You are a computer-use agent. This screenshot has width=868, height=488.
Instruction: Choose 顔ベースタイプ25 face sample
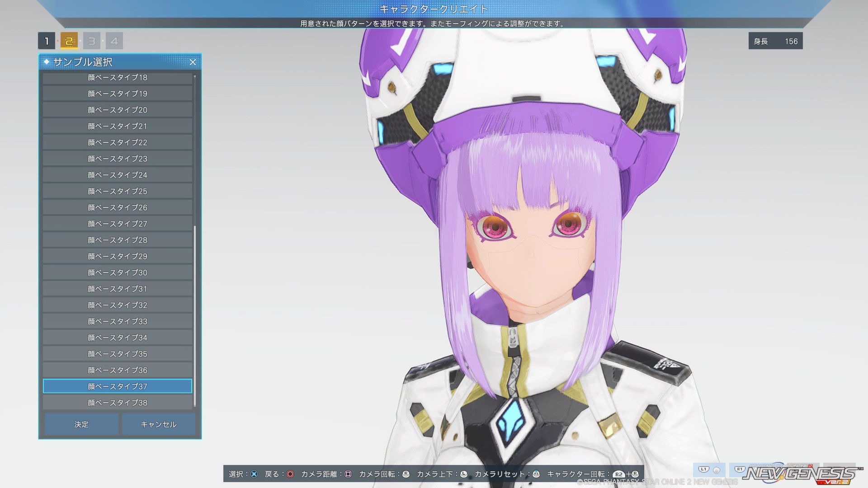(118, 191)
